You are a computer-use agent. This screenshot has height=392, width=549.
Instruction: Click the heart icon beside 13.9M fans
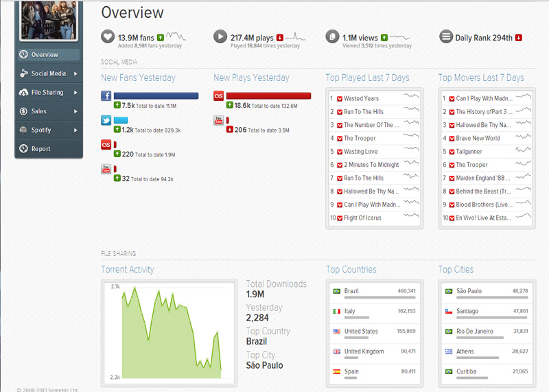pos(108,37)
